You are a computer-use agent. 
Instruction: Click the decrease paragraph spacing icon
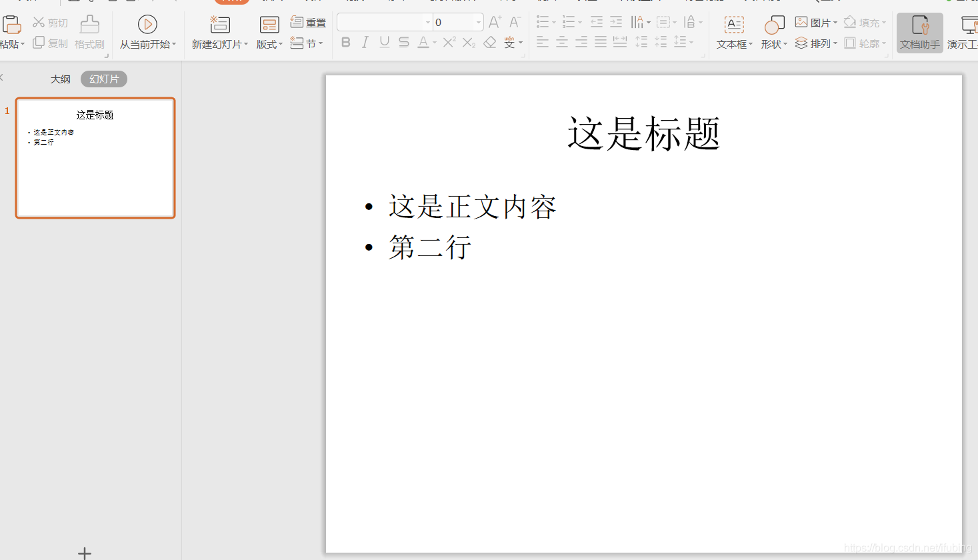pos(661,42)
